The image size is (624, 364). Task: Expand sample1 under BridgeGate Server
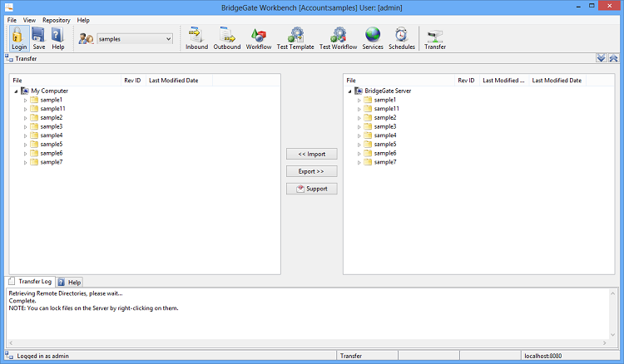pos(359,100)
